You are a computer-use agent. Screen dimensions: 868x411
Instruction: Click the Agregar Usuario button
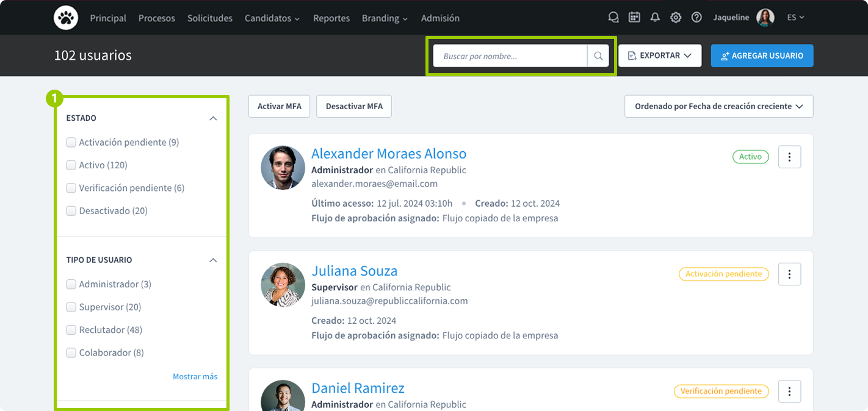pos(762,55)
